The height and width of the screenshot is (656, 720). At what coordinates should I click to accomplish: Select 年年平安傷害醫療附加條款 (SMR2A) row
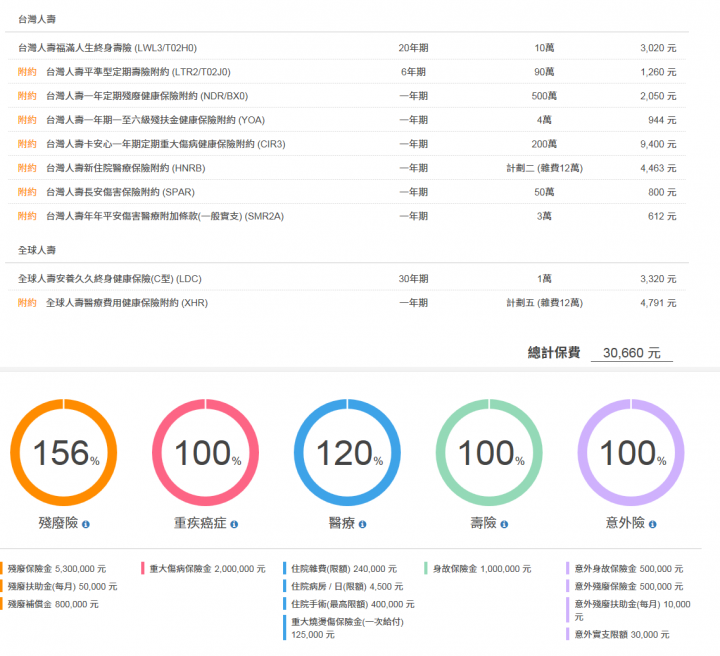click(x=347, y=216)
